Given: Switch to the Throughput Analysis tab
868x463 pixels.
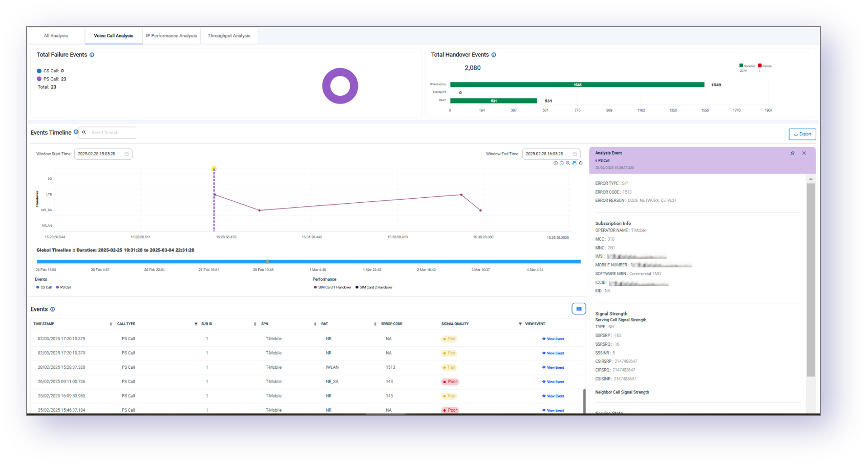Looking at the screenshot, I should tap(229, 36).
